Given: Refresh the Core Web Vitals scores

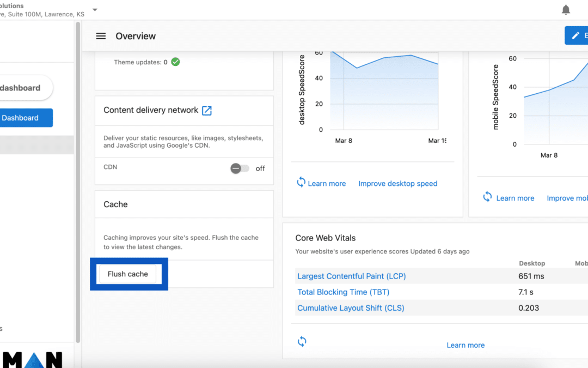Looking at the screenshot, I should 302,341.
